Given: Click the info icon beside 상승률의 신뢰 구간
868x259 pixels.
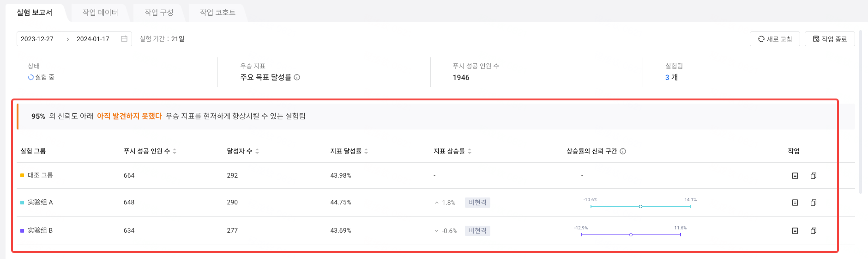Looking at the screenshot, I should [x=623, y=151].
